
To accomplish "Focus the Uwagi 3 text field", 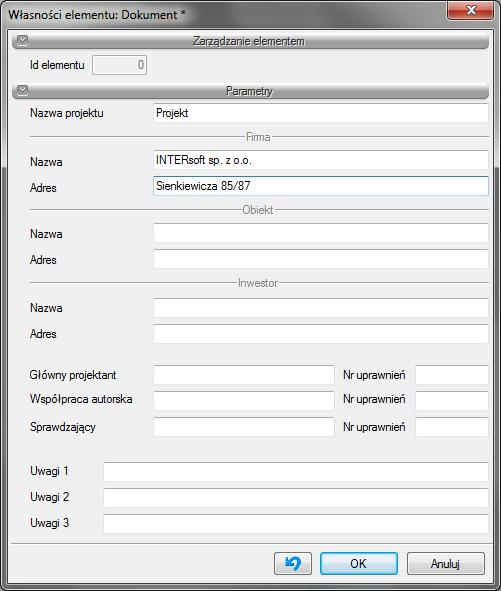I will [x=296, y=524].
